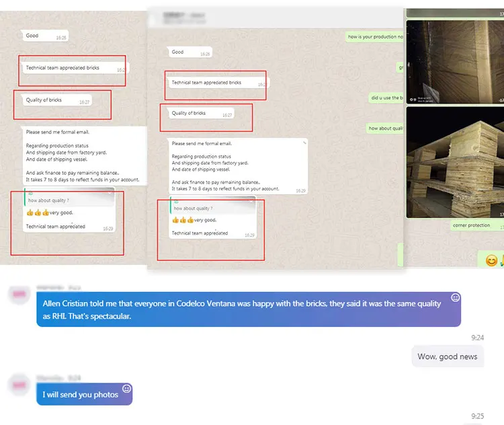Screen dimensions: 504x425
Task: Click the "how is your production" green message
Action: [375, 37]
